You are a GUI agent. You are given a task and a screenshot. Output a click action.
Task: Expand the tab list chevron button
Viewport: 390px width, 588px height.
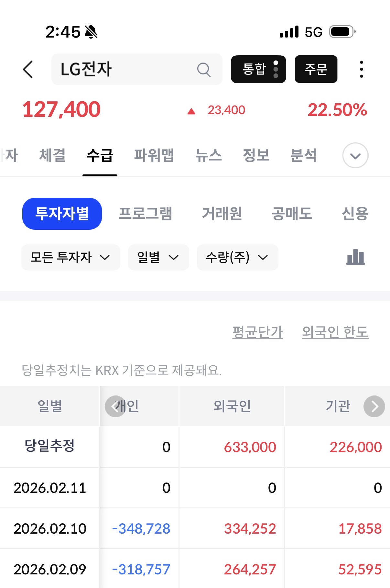coord(355,156)
